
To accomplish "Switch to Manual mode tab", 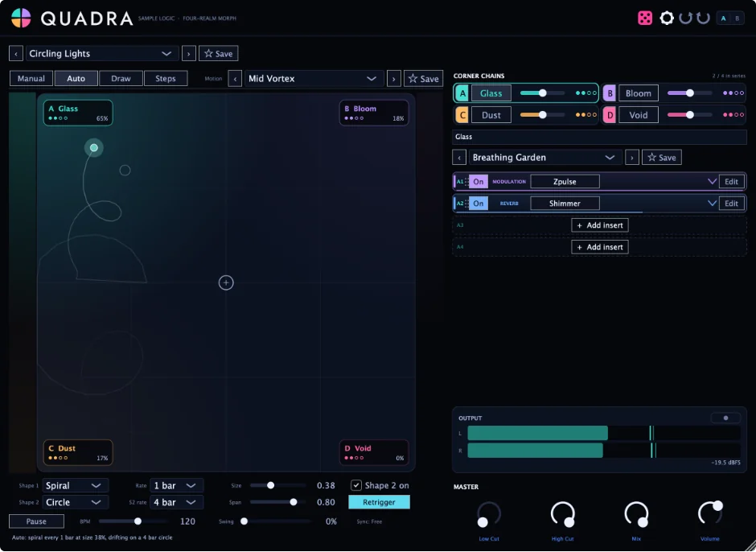I will coord(31,79).
